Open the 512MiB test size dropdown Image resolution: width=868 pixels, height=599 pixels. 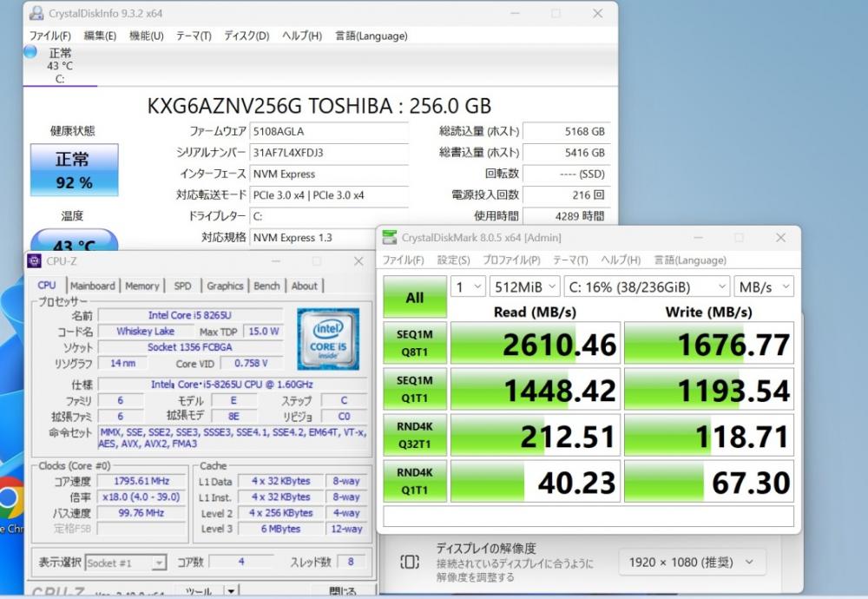525,286
